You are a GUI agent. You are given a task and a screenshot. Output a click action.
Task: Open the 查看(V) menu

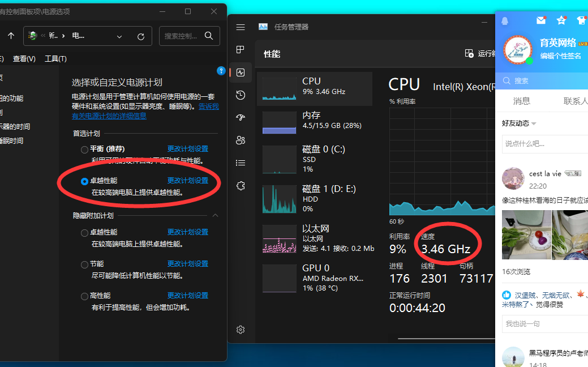click(x=24, y=59)
